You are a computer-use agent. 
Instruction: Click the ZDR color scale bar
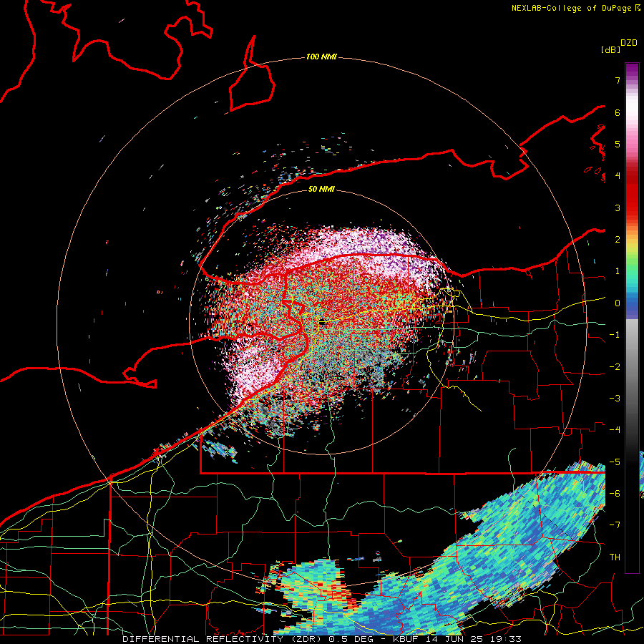(x=632, y=318)
